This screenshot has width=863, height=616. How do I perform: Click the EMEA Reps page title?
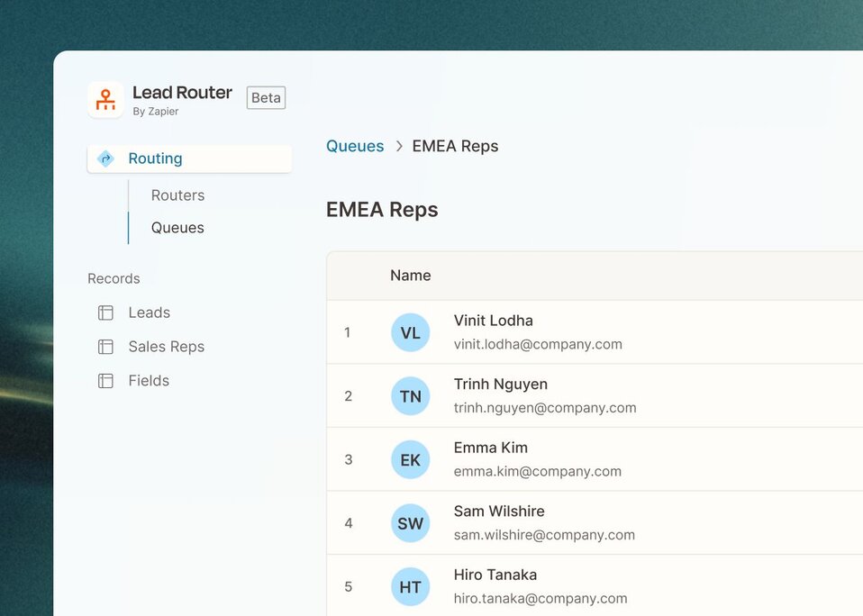[381, 209]
